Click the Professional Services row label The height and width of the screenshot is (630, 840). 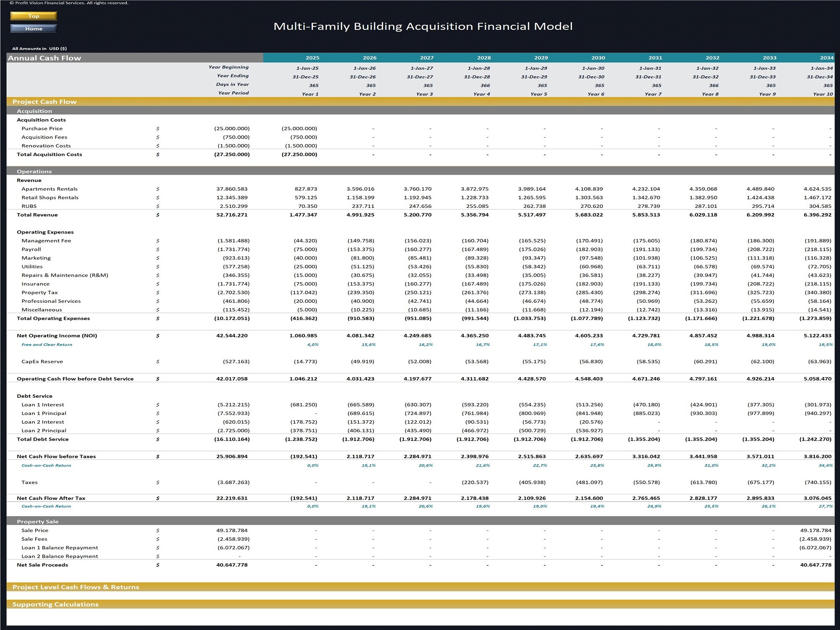pos(51,301)
